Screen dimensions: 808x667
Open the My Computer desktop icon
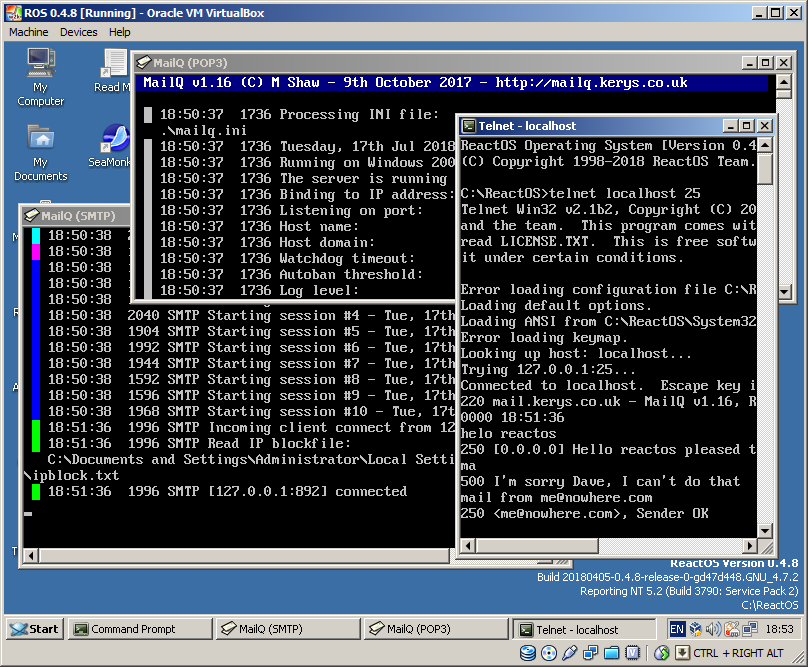pos(41,77)
